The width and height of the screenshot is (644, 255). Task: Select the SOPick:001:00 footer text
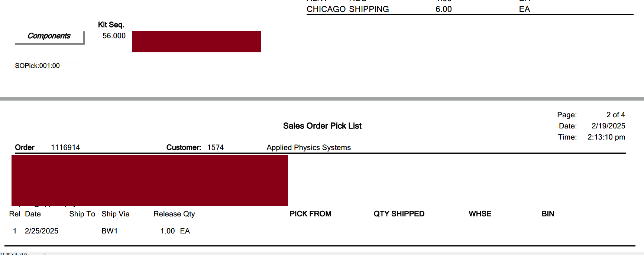pyautogui.click(x=37, y=66)
